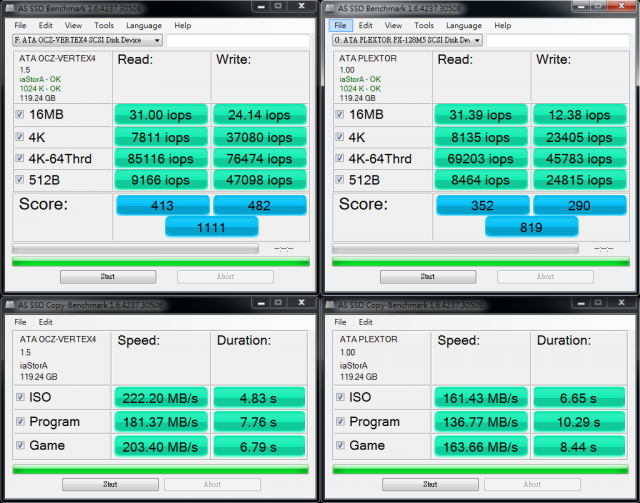This screenshot has width=640, height=503.
Task: Open Tools menu in PLEXTOR benchmark window
Action: pos(424,25)
